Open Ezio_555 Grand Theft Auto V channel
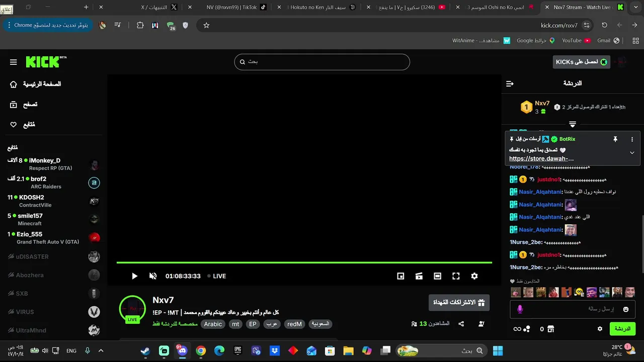This screenshot has height=362, width=644. click(53, 238)
